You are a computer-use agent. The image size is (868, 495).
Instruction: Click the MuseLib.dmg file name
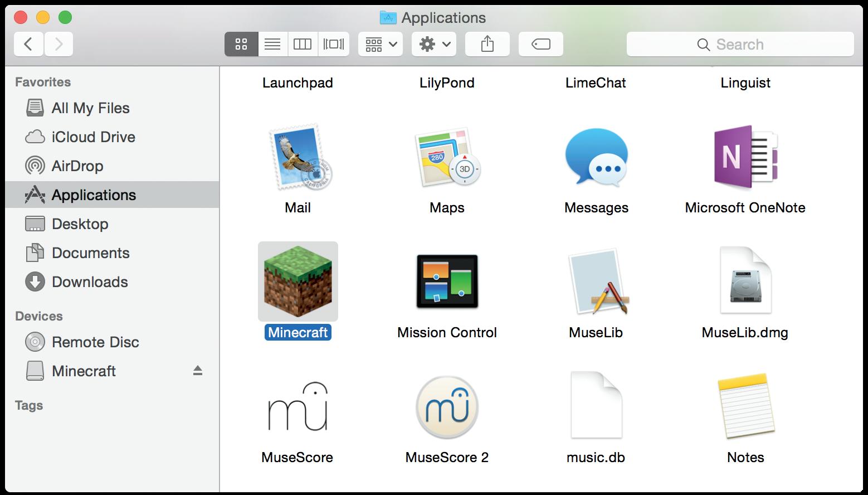click(745, 333)
